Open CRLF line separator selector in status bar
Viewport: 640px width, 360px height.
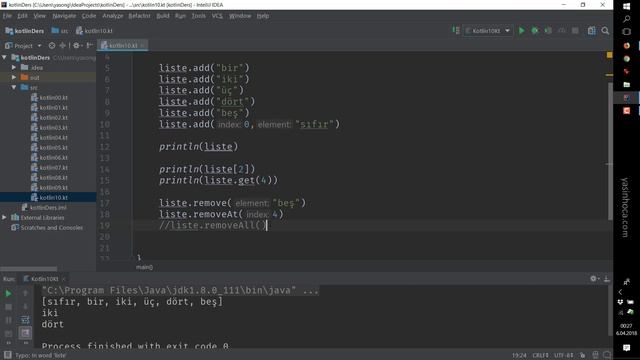tap(540, 355)
